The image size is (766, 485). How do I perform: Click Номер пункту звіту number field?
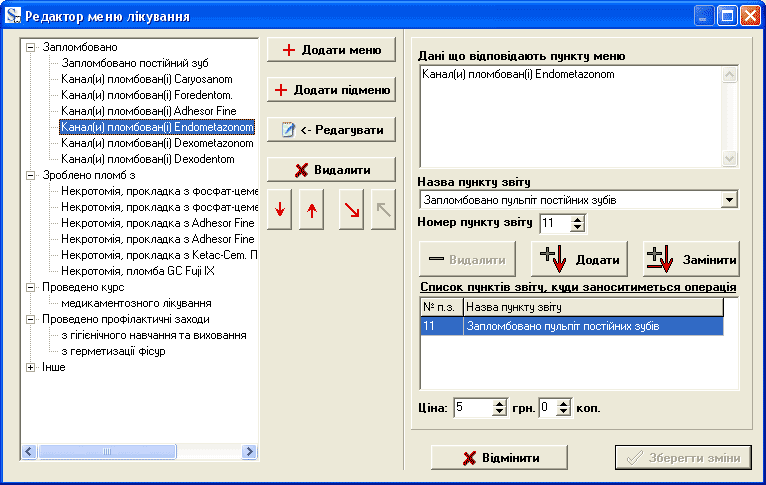click(x=555, y=224)
